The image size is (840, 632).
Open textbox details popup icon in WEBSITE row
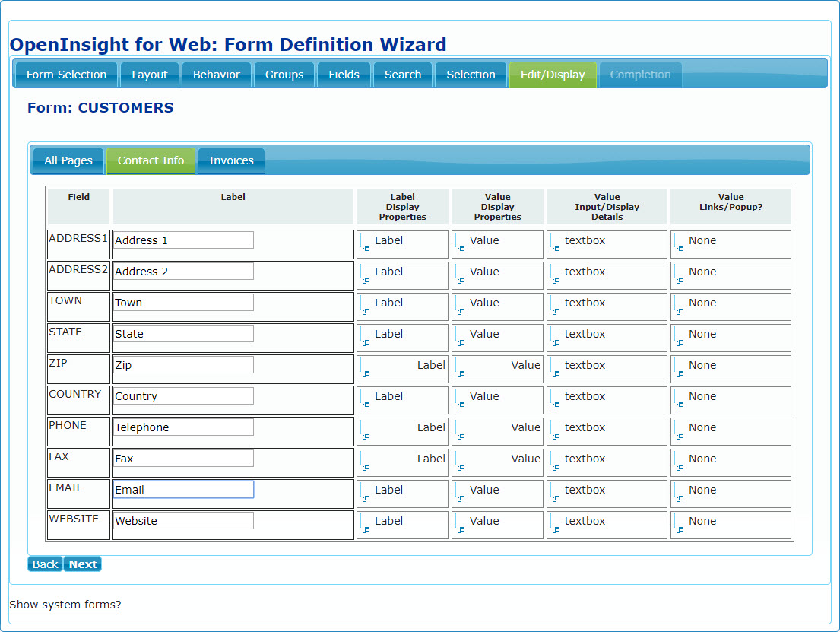pyautogui.click(x=556, y=529)
